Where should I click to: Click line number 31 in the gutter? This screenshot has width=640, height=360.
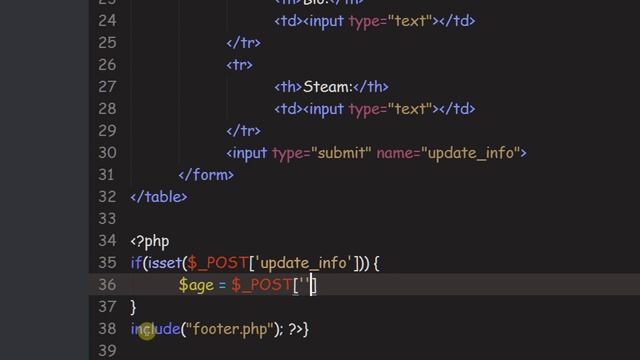coord(107,175)
